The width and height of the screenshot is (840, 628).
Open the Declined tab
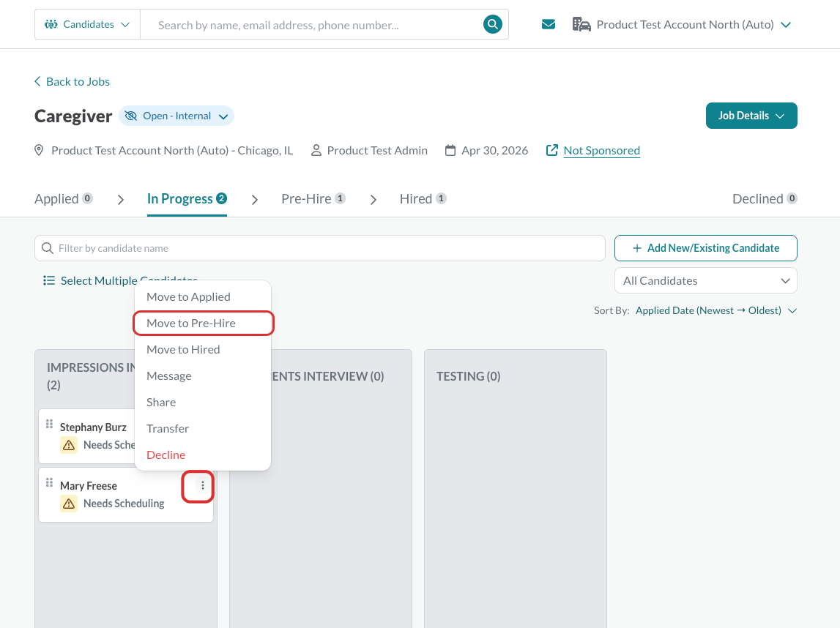pos(765,198)
